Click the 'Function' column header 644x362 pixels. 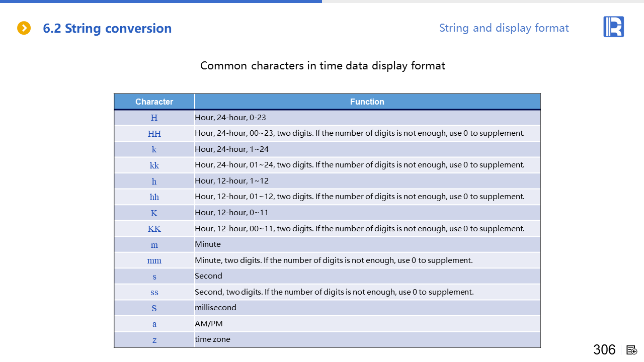pyautogui.click(x=367, y=102)
